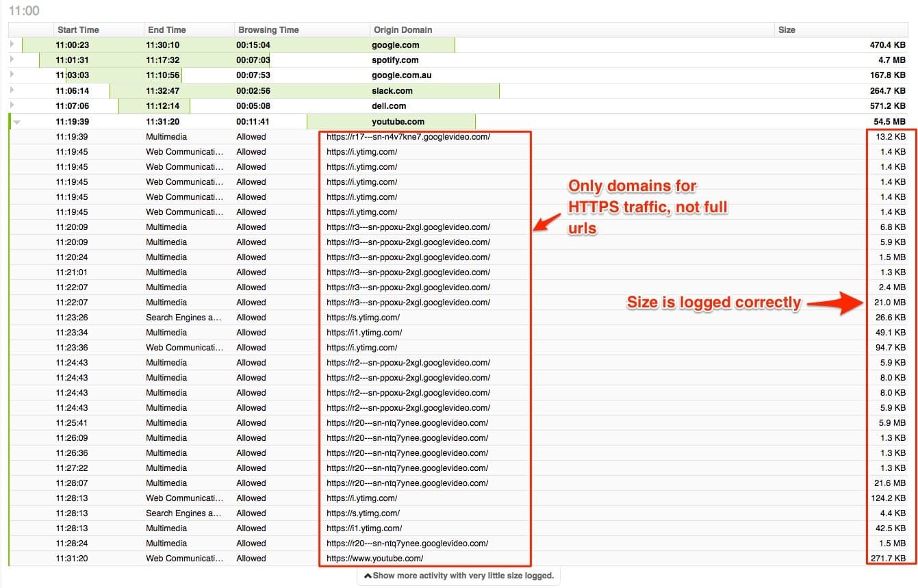Click the https://i1.ytimg.com/ entry at 11:23:34
Image resolution: width=918 pixels, height=588 pixels.
point(364,333)
